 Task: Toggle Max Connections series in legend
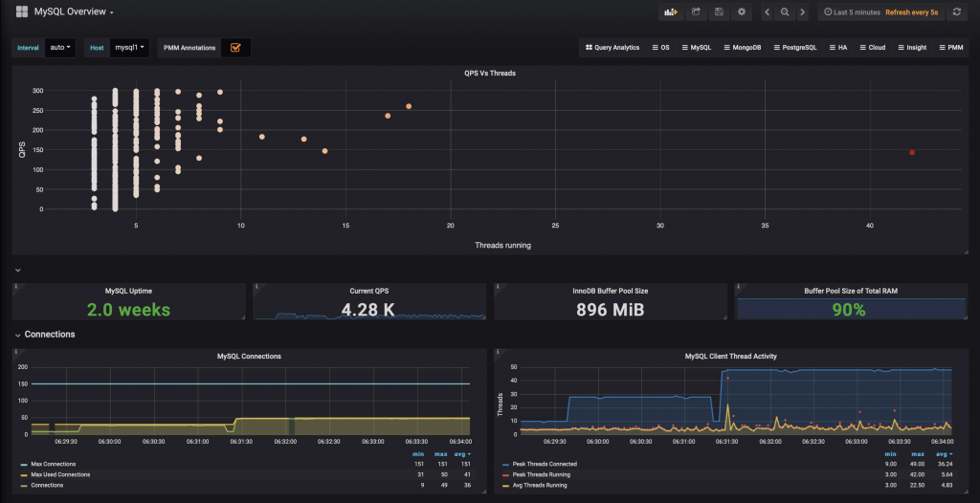(54, 464)
